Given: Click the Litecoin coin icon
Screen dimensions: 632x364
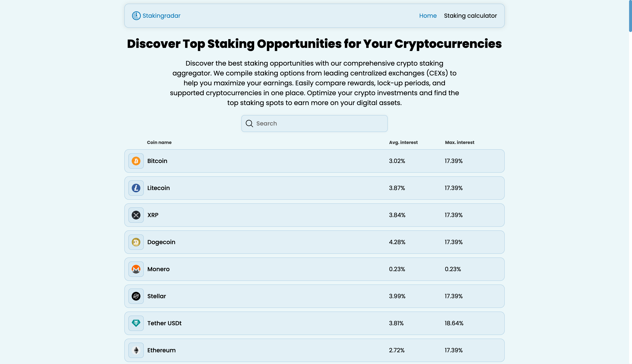Looking at the screenshot, I should pos(136,188).
